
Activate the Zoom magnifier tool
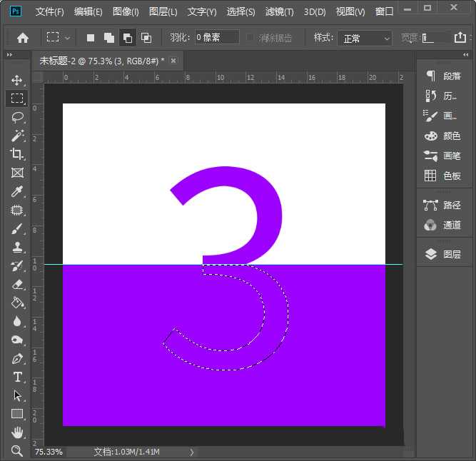coord(17,451)
